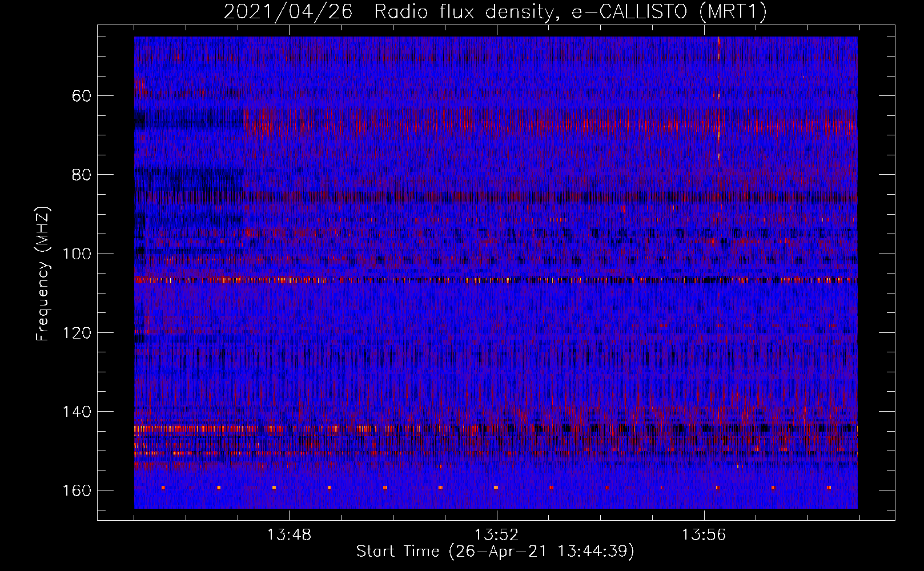Click the 13:48 time tick label
Viewport: 924px width, 571px height.
point(289,534)
